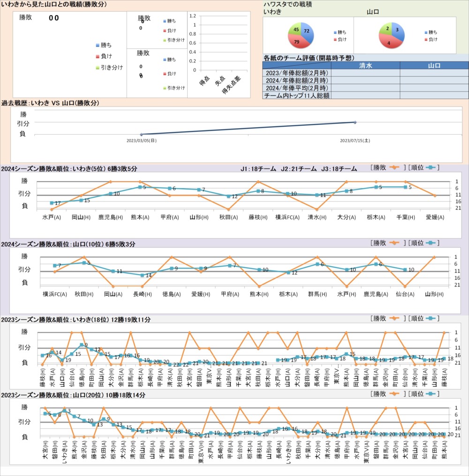This screenshot has height=476, width=469.
Task: Select the 2024/年俸平均(2月時) table row label
Action: pyautogui.click(x=297, y=88)
